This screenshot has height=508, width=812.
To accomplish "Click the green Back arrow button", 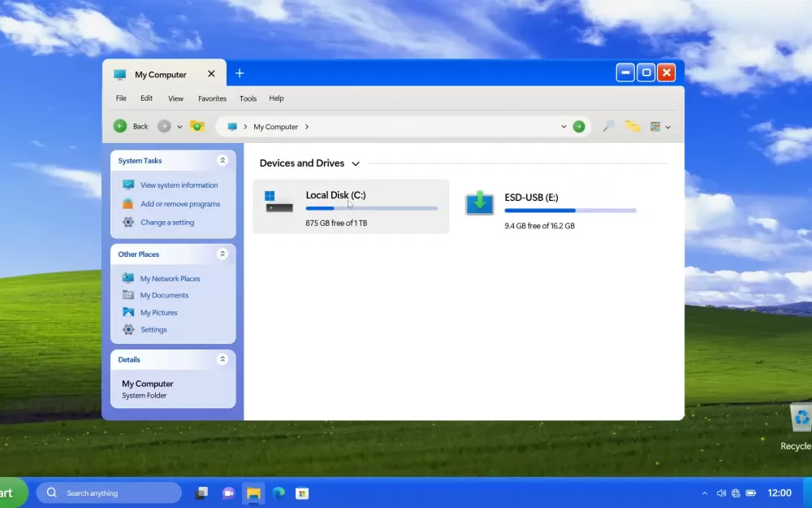I will (x=120, y=126).
